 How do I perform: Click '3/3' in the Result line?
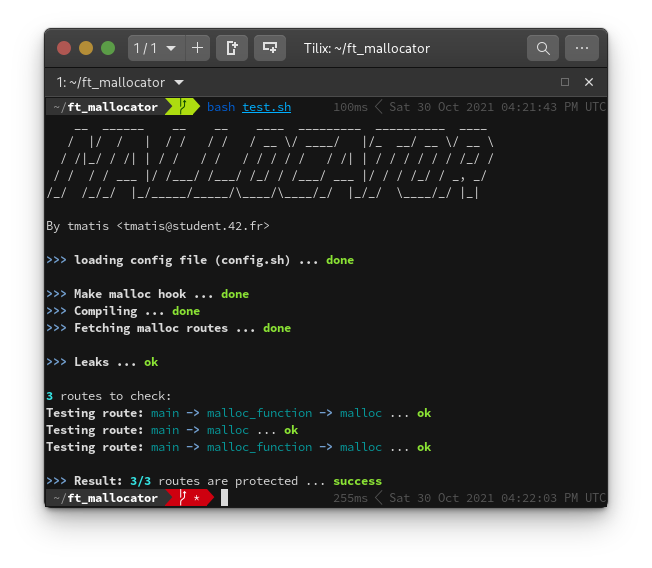[141, 481]
